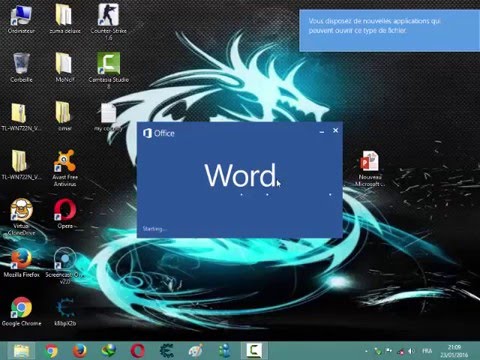Click the blue messenger figure taskbar icon
Viewport: 480px width, 360px height.
point(225,351)
